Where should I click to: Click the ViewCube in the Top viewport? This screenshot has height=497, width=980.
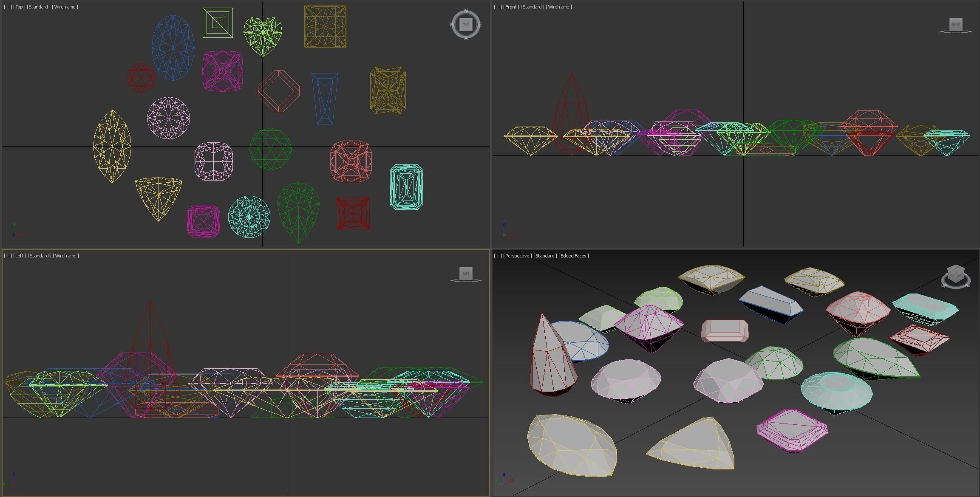point(466,24)
